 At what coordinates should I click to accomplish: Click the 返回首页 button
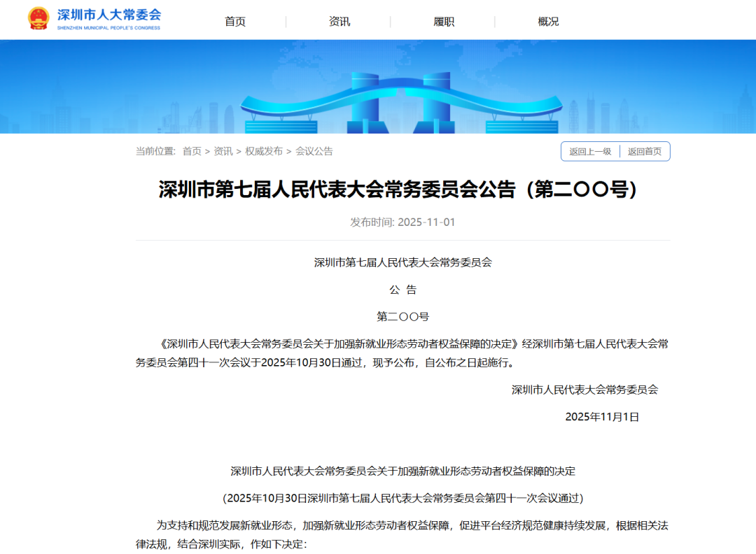pyautogui.click(x=643, y=151)
